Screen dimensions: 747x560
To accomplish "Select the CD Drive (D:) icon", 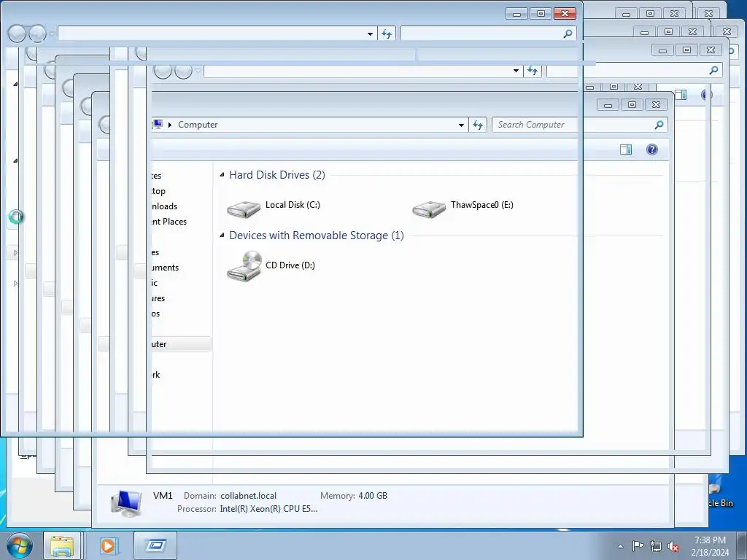I will [x=244, y=265].
